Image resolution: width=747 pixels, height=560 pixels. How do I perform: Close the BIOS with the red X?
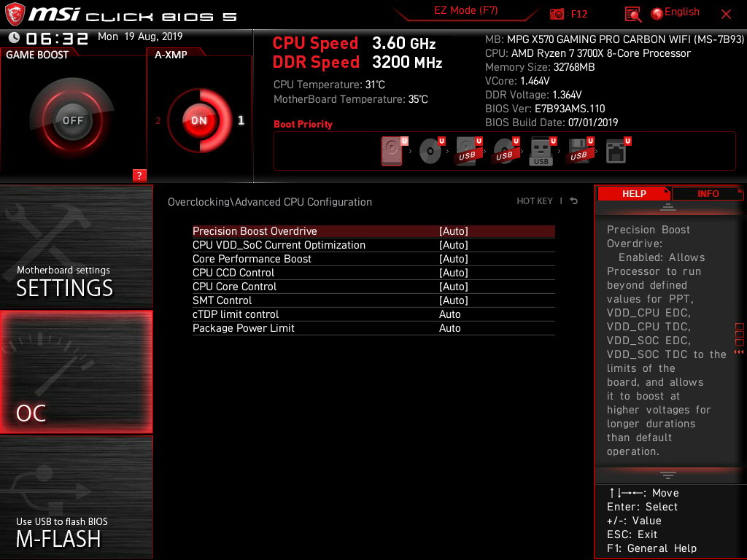726,15
